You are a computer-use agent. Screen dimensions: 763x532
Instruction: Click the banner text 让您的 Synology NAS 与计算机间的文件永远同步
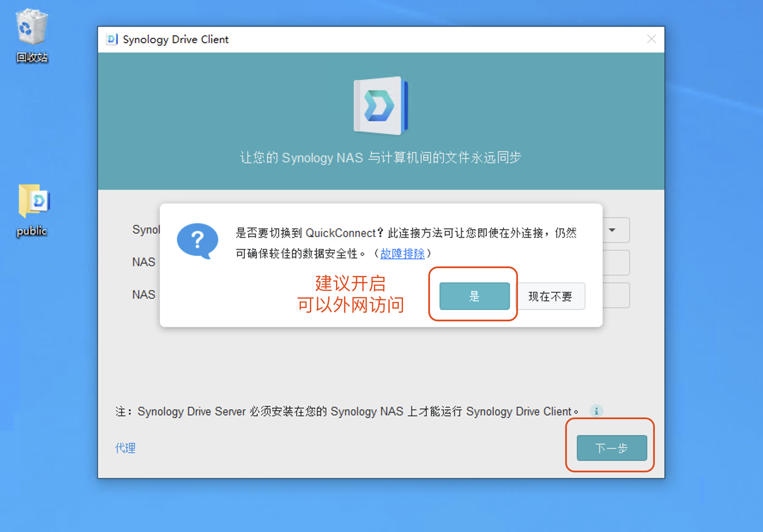coord(381,157)
